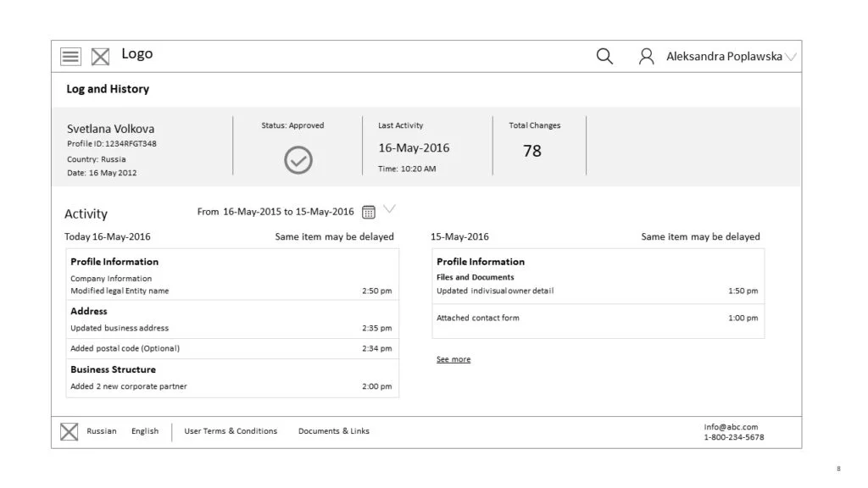
Task: Click the logo placeholder image in header
Action: [100, 57]
